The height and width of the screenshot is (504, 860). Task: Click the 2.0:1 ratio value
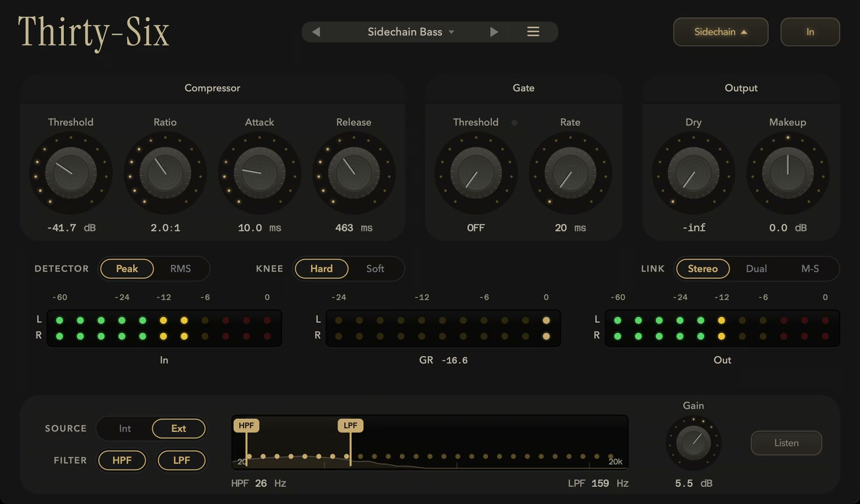165,228
